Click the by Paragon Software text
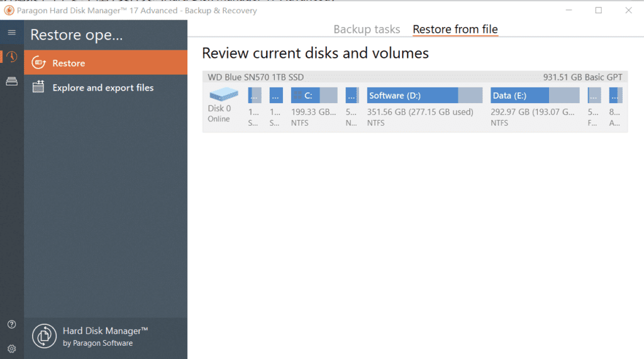 [97, 343]
